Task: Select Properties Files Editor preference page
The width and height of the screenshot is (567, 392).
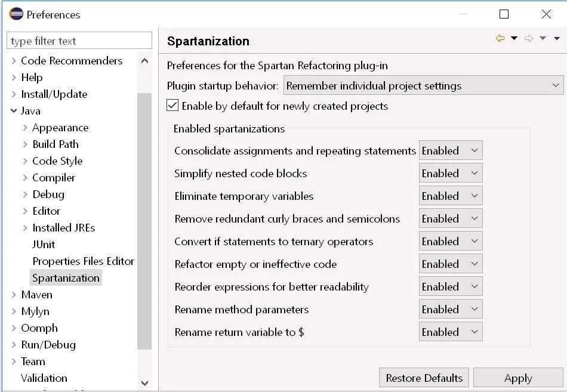Action: [x=83, y=261]
